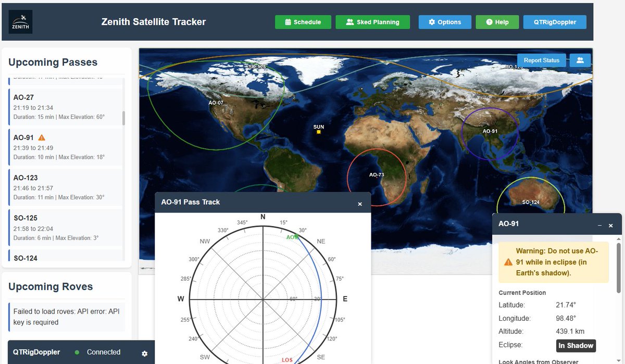The width and height of the screenshot is (625, 364).
Task: Click the In Shadow eclipse badge
Action: tap(576, 346)
